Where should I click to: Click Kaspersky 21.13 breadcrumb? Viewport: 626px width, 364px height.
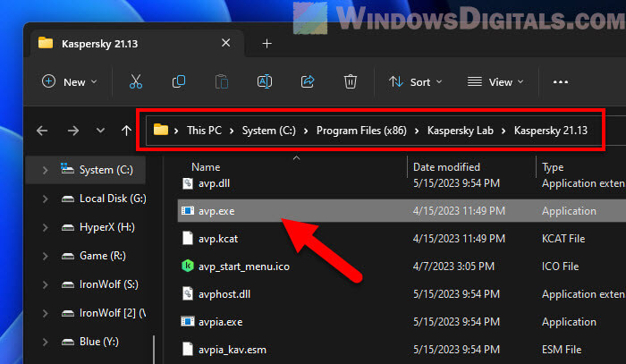(x=551, y=131)
